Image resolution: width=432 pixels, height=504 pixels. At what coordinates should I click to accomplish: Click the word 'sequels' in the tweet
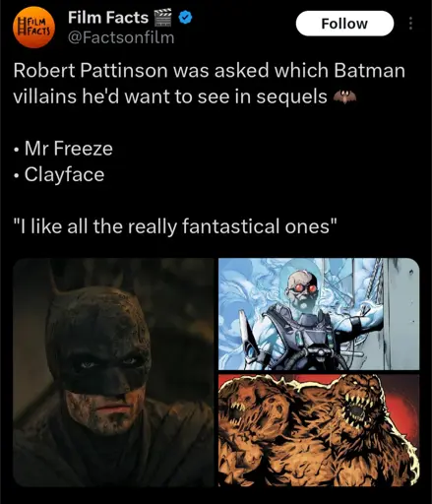pyautogui.click(x=291, y=97)
